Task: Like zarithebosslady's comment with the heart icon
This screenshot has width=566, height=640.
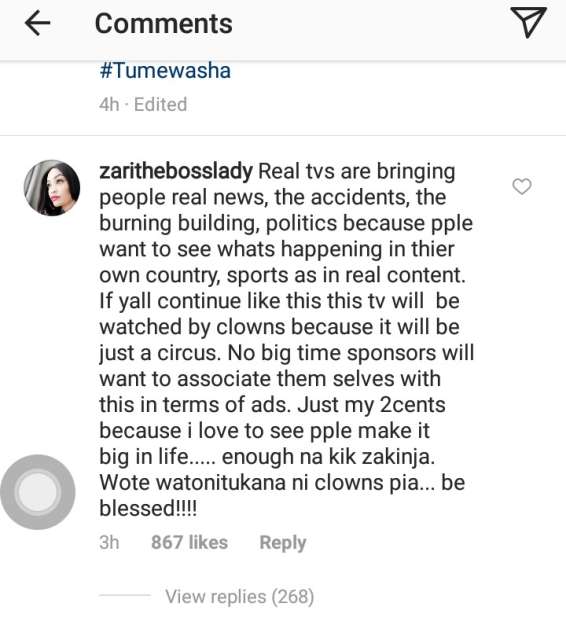Action: (522, 187)
